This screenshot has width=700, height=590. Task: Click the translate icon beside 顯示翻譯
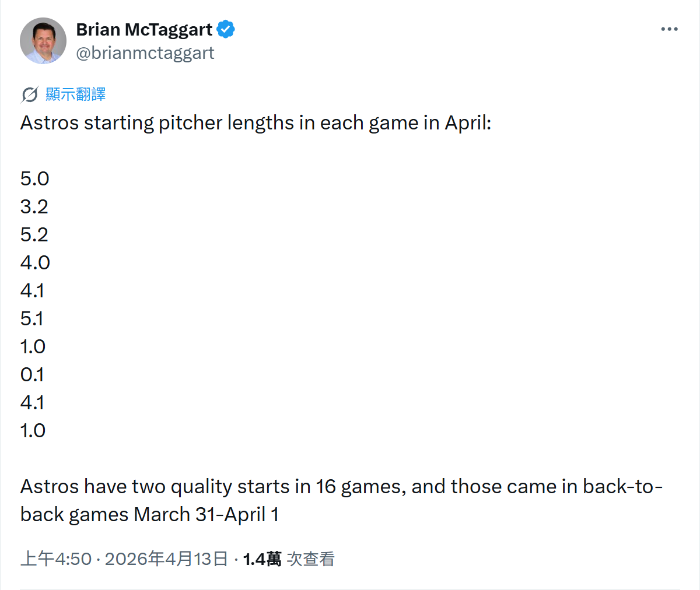[30, 94]
